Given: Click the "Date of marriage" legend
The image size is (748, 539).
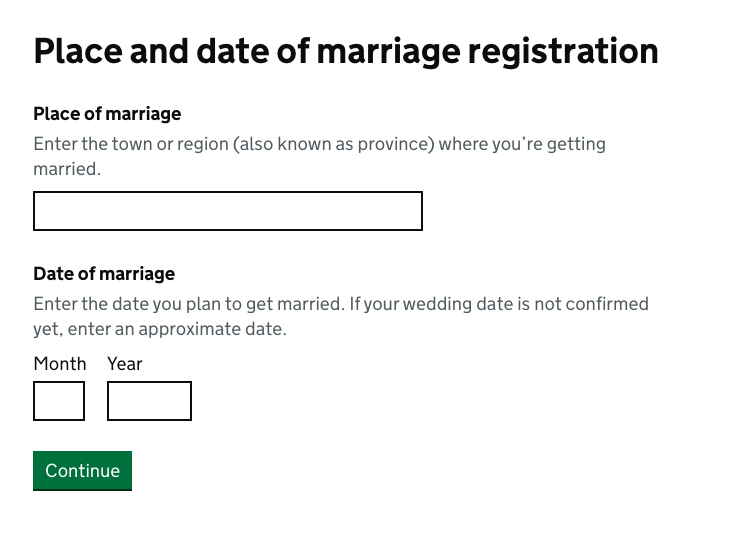Looking at the screenshot, I should click(x=104, y=273).
